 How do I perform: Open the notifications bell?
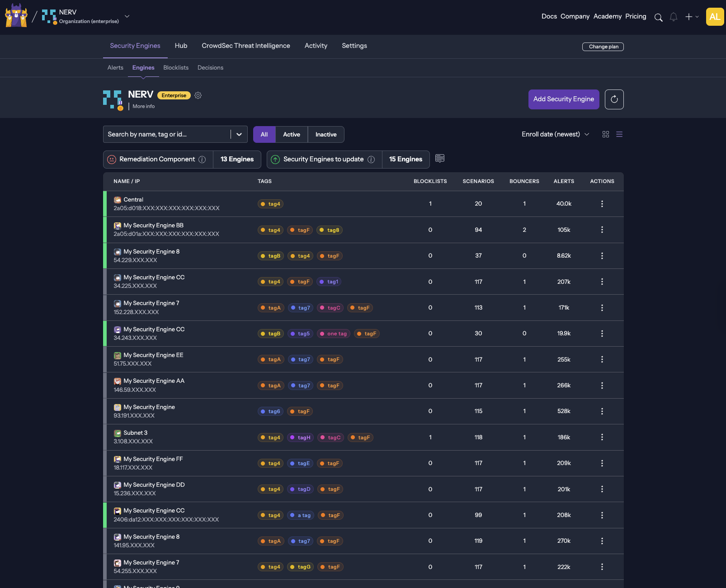[673, 17]
